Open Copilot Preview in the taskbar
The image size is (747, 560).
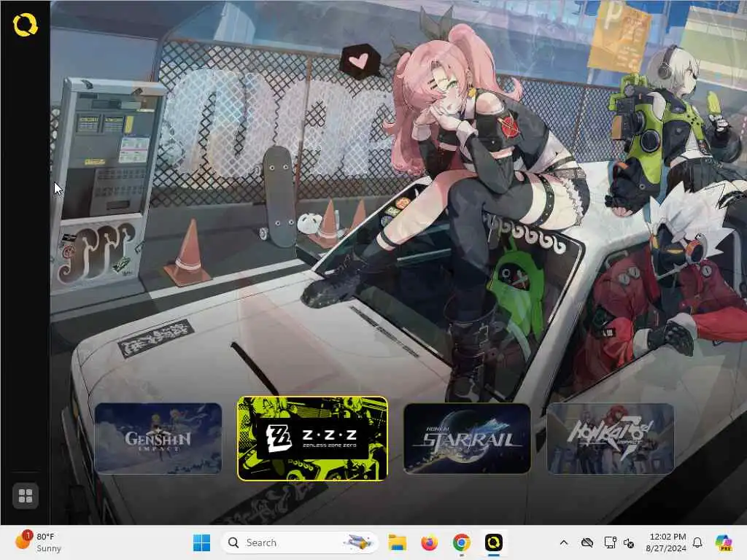pyautogui.click(x=724, y=542)
